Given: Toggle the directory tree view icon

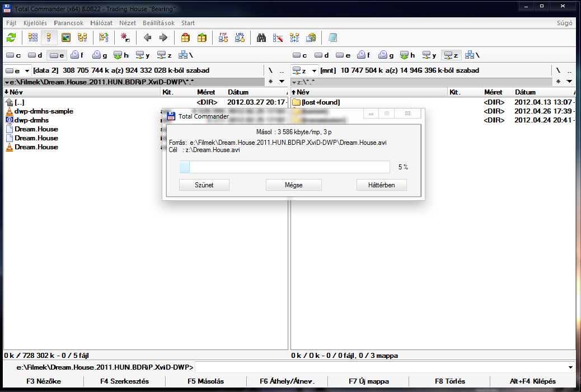Looking at the screenshot, I should tap(82, 37).
